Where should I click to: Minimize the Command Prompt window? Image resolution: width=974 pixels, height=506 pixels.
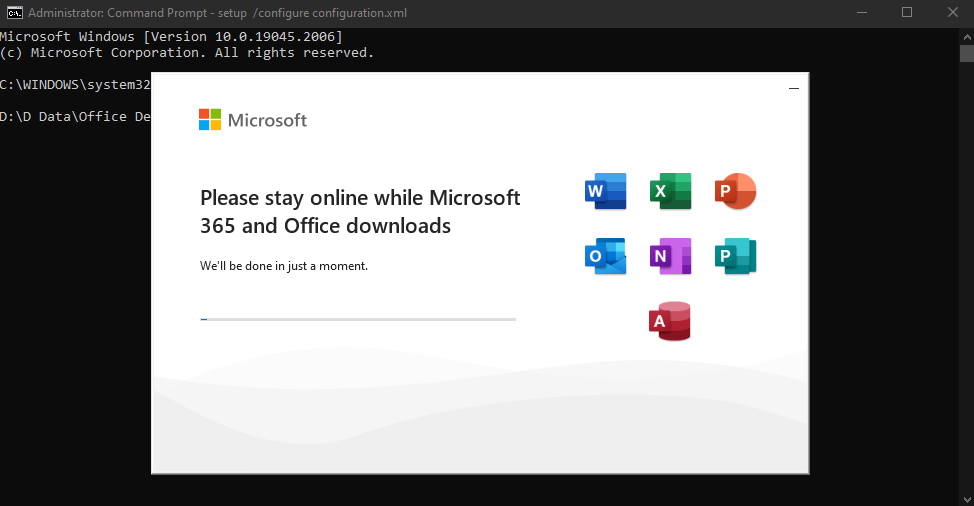[x=862, y=12]
